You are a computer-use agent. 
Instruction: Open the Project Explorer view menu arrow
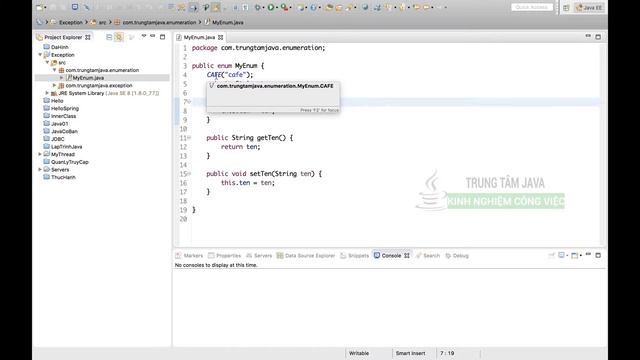pos(144,37)
